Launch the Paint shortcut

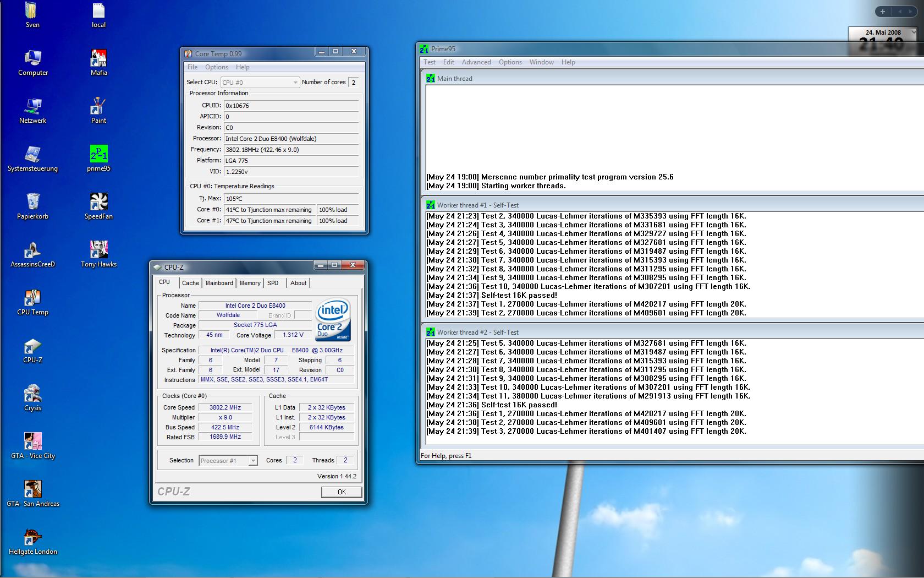99,111
